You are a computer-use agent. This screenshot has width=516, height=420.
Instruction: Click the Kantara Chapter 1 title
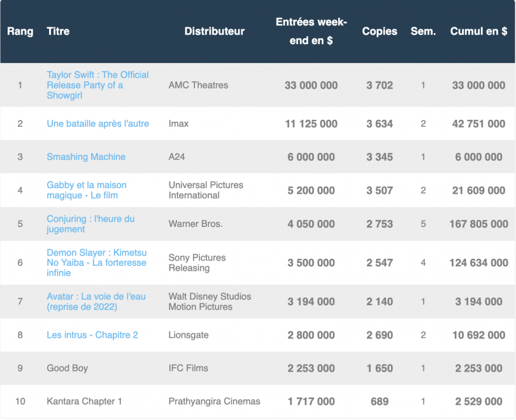tap(84, 402)
